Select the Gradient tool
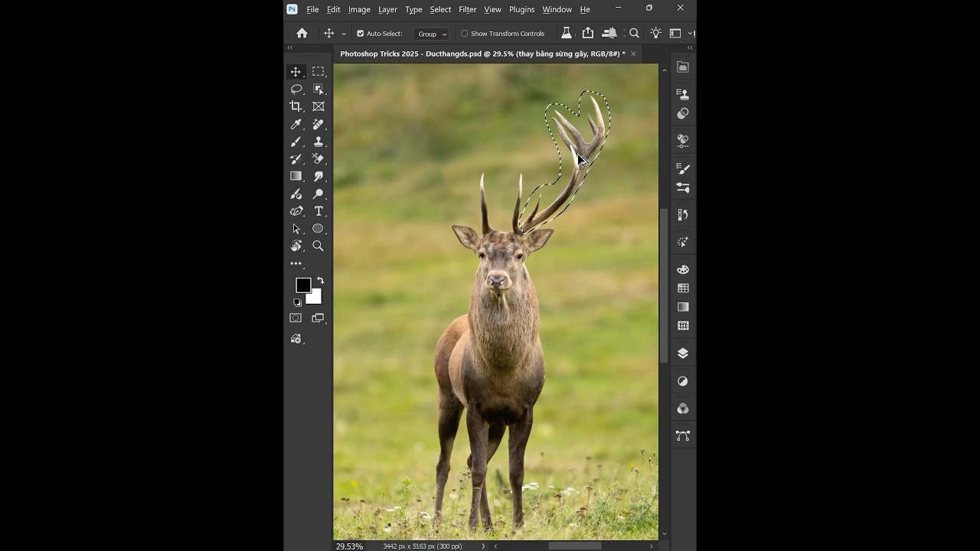Image resolution: width=980 pixels, height=551 pixels. point(296,176)
